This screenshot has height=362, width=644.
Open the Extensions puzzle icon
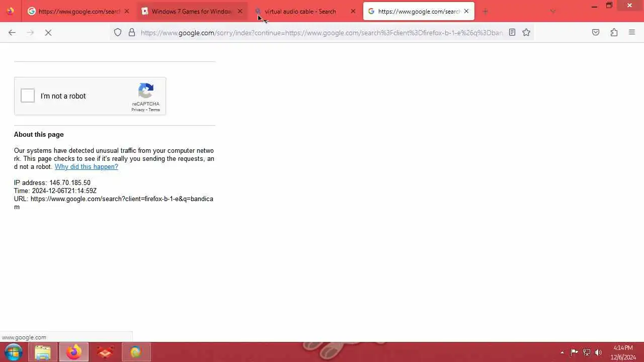tap(614, 32)
